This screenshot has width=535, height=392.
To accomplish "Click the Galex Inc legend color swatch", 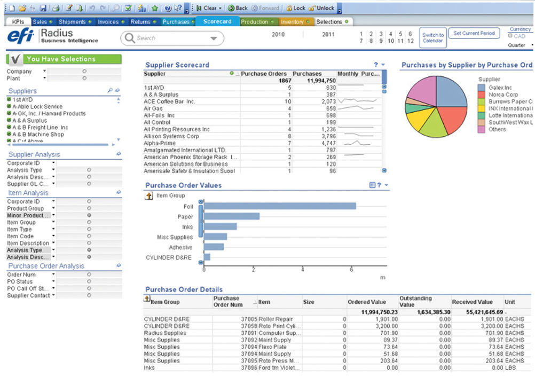I will [482, 88].
